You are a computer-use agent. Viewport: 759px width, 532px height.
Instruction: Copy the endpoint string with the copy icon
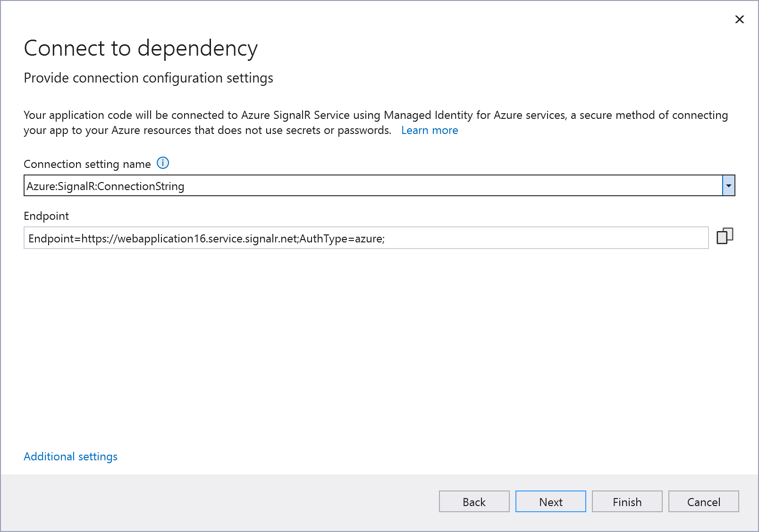point(725,236)
